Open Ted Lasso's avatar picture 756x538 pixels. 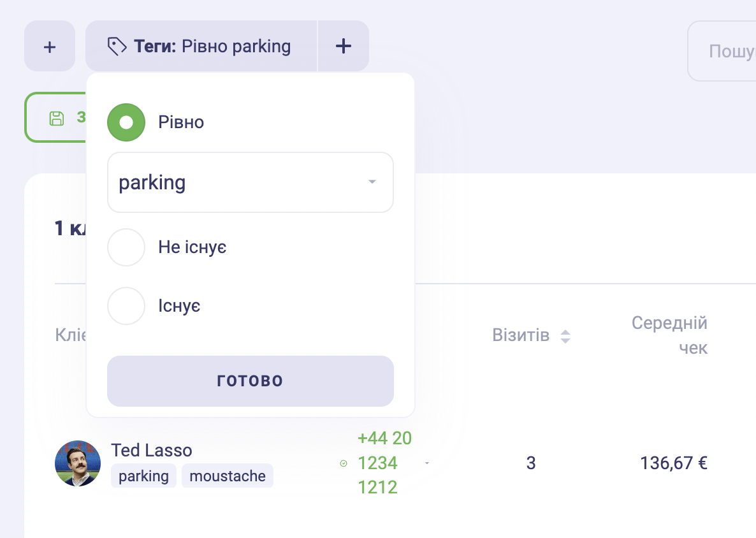click(78, 463)
